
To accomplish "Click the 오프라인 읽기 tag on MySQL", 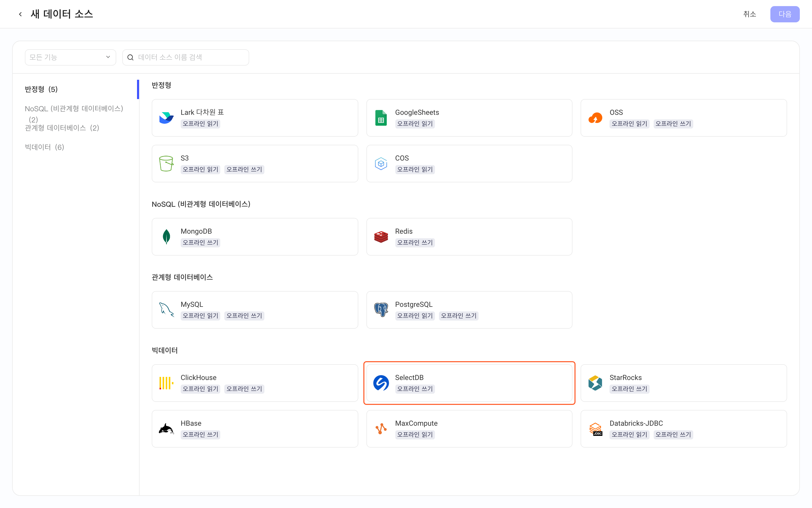I will 200,316.
